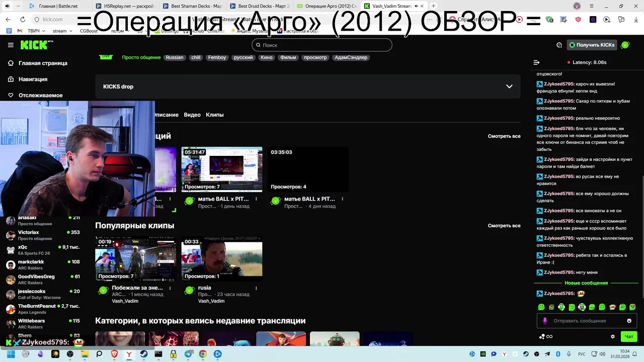Open OBS Studio from the taskbar
The image size is (644, 362).
70,354
